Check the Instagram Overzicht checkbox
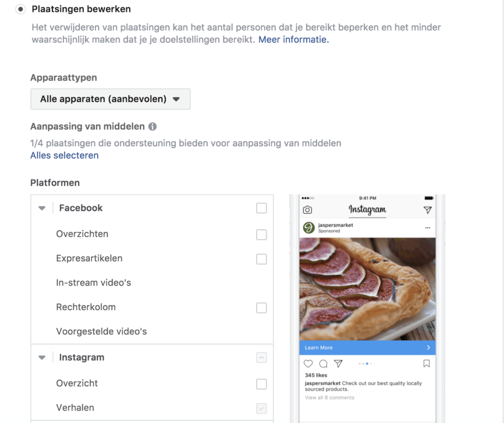The image size is (504, 423). pos(261,384)
